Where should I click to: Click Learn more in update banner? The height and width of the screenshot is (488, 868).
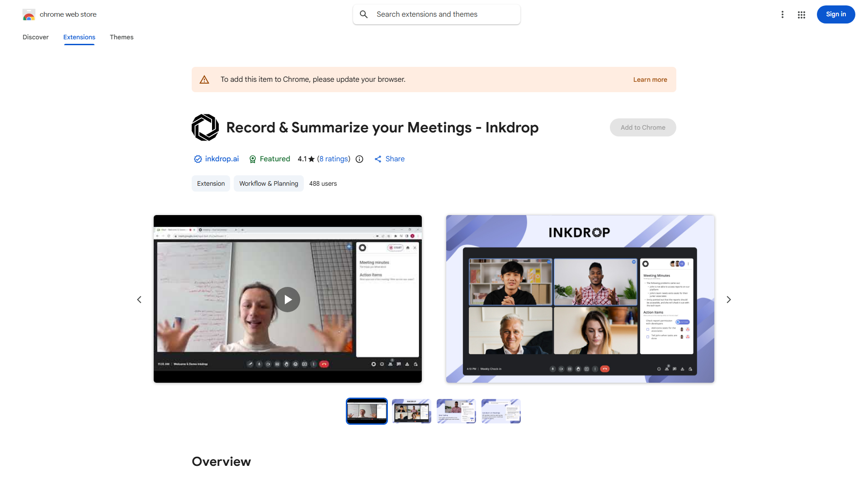coord(650,80)
